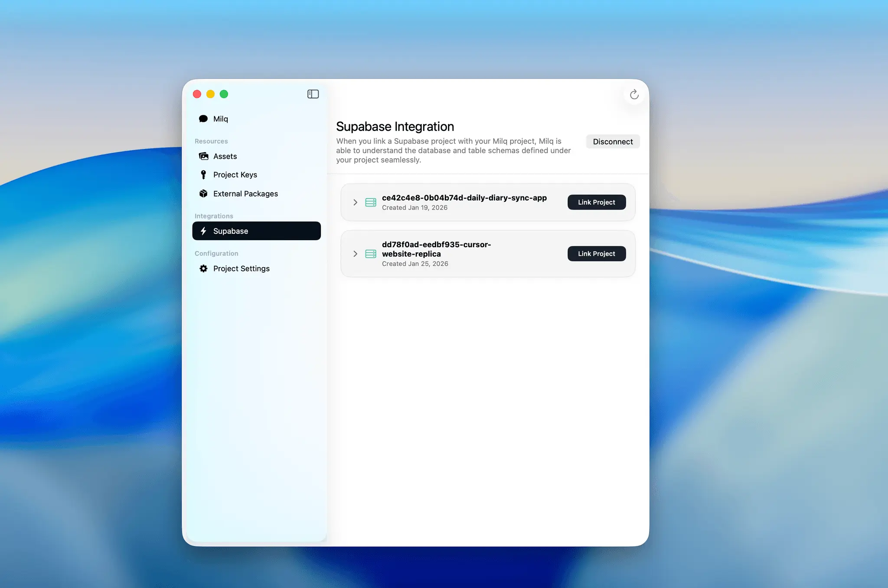Link Project for cursor-website-replica
Image resolution: width=888 pixels, height=588 pixels.
596,254
